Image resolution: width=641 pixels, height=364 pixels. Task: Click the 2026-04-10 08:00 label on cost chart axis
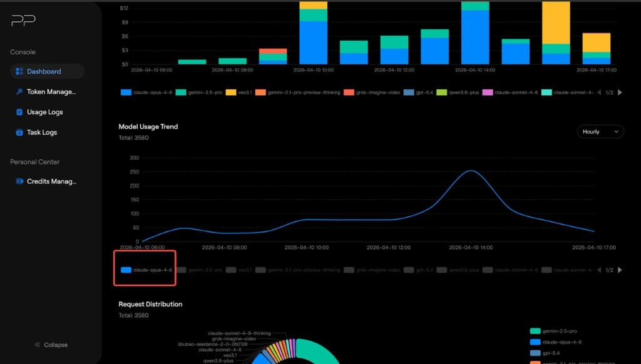tap(232, 70)
